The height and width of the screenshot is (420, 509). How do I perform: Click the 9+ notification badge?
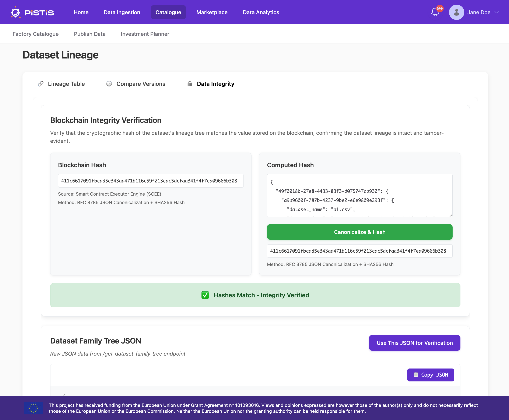pyautogui.click(x=440, y=8)
